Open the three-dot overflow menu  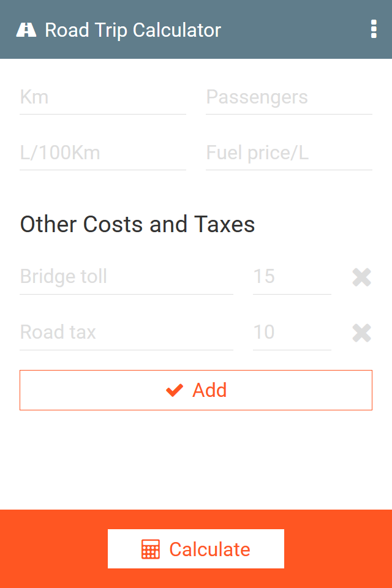(x=374, y=29)
